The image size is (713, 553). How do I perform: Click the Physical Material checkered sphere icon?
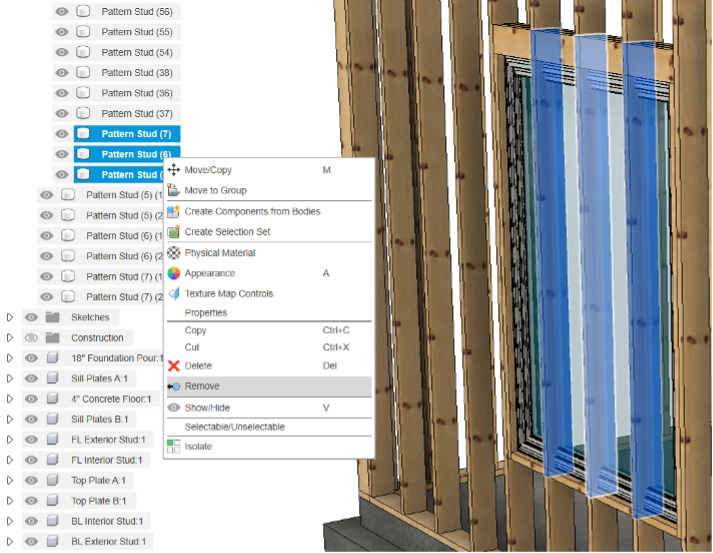[174, 252]
